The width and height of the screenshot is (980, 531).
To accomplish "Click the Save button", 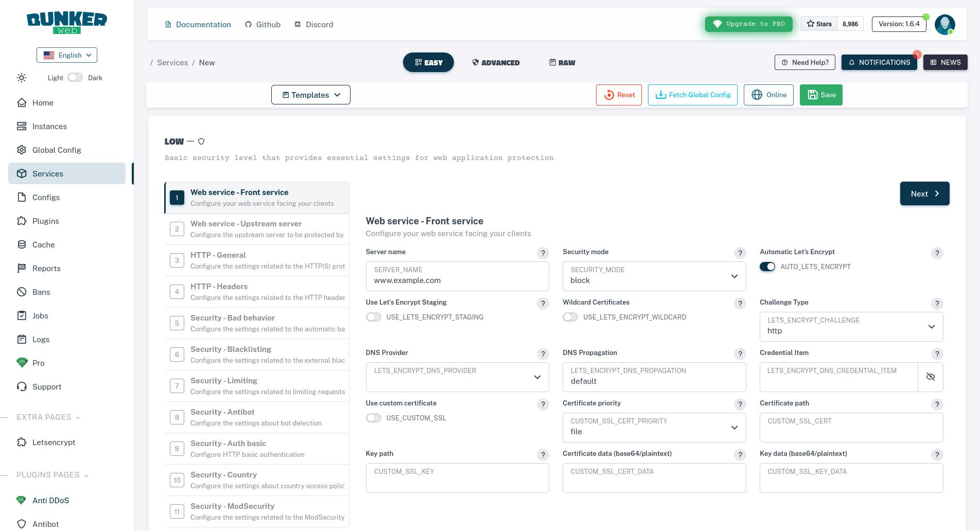I will (x=821, y=95).
